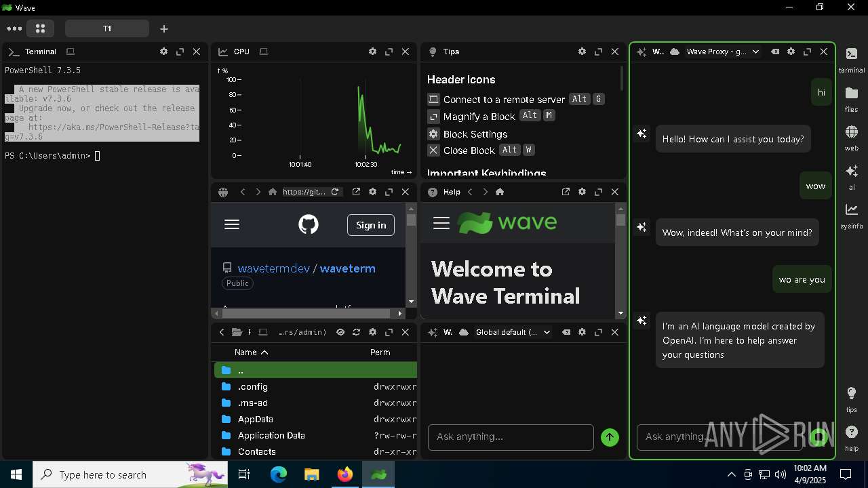The image size is (868, 488).
Task: Open the Wave Proxy AI preset dropdown
Action: click(723, 52)
